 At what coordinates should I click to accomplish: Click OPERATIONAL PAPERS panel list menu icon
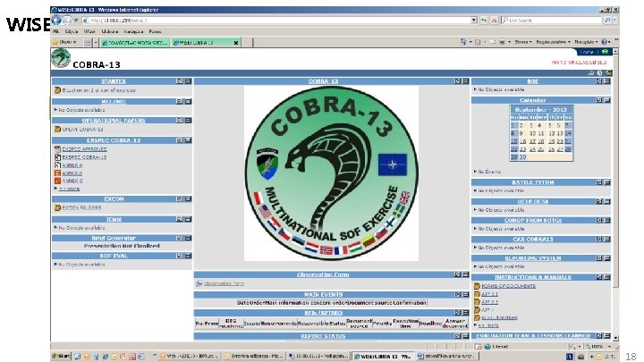click(188, 121)
